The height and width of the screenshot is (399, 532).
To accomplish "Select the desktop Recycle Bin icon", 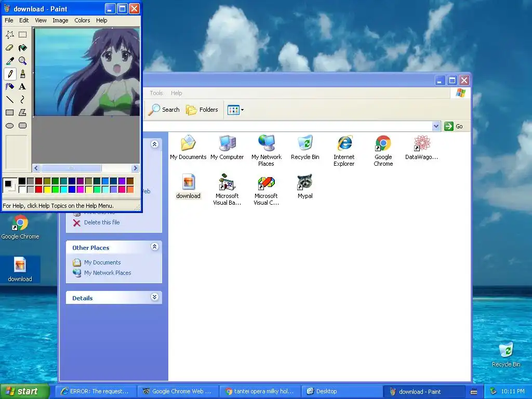I will tap(506, 355).
